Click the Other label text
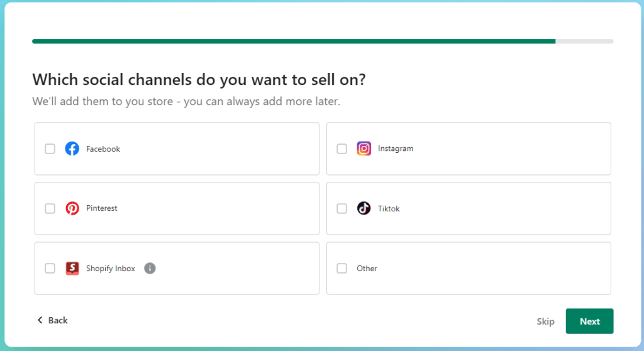 (367, 269)
